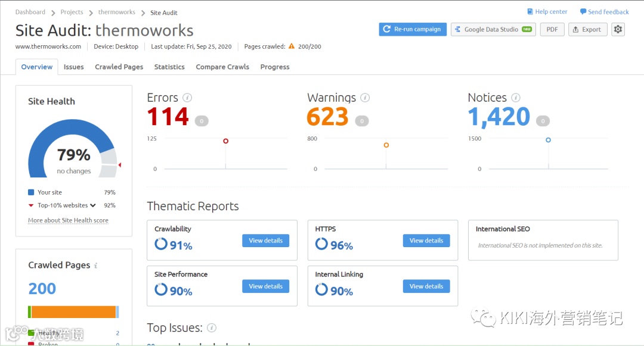
Task: Expand the Top-10% websites dropdown
Action: coord(93,205)
